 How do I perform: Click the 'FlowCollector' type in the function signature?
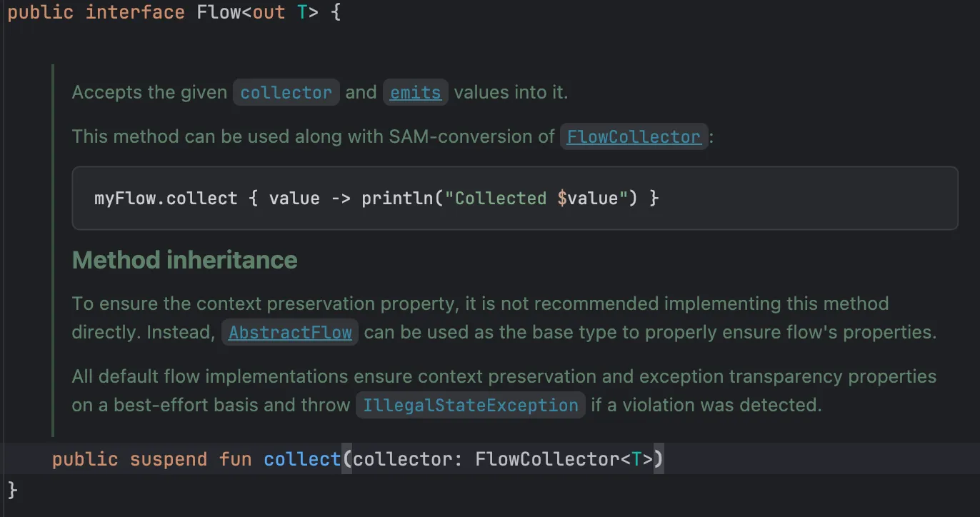tap(548, 459)
